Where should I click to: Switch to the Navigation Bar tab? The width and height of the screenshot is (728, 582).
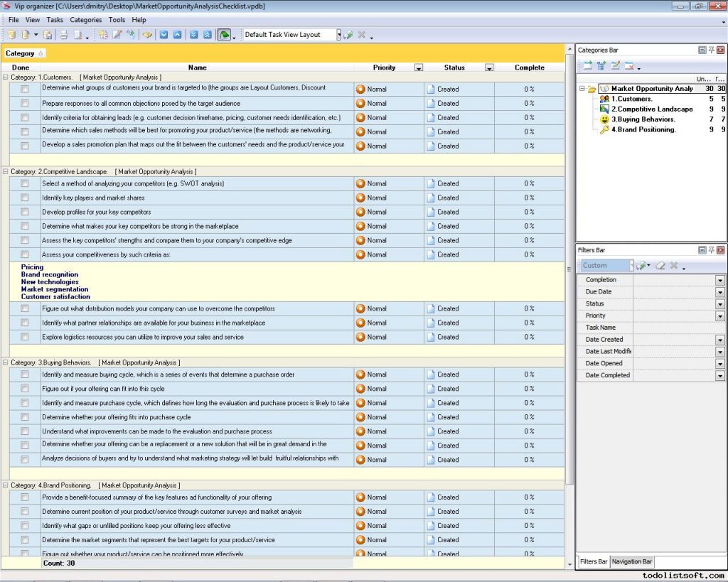[x=631, y=561]
